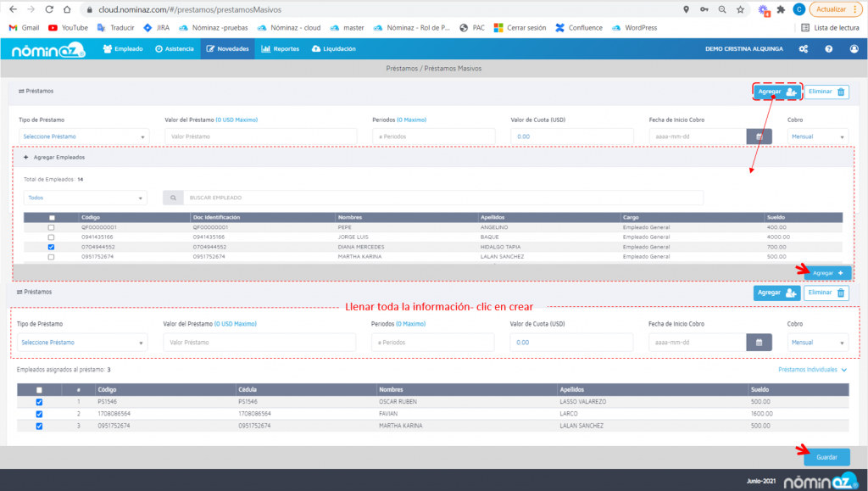868x491 pixels.
Task: Click the lower Eliminar button
Action: point(826,293)
